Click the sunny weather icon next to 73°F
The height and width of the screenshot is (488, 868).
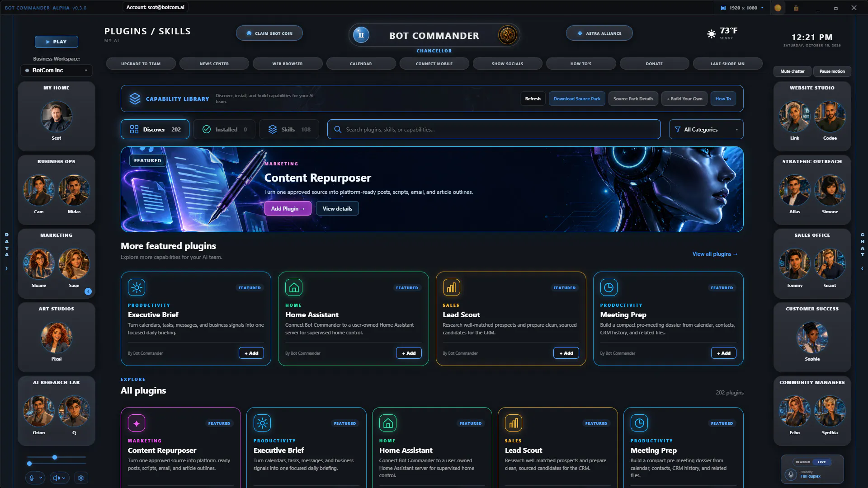[x=711, y=34]
